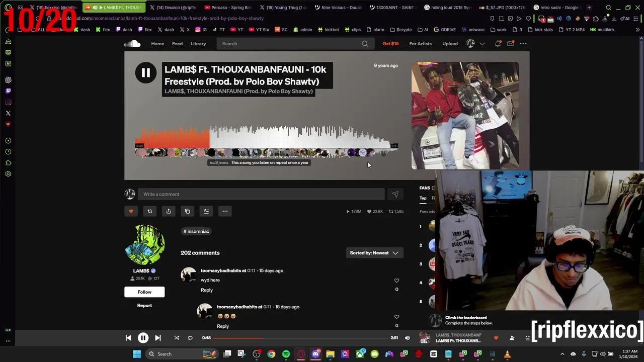Pause the track with the large header button
Image resolution: width=644 pixels, height=362 pixels.
point(145,73)
